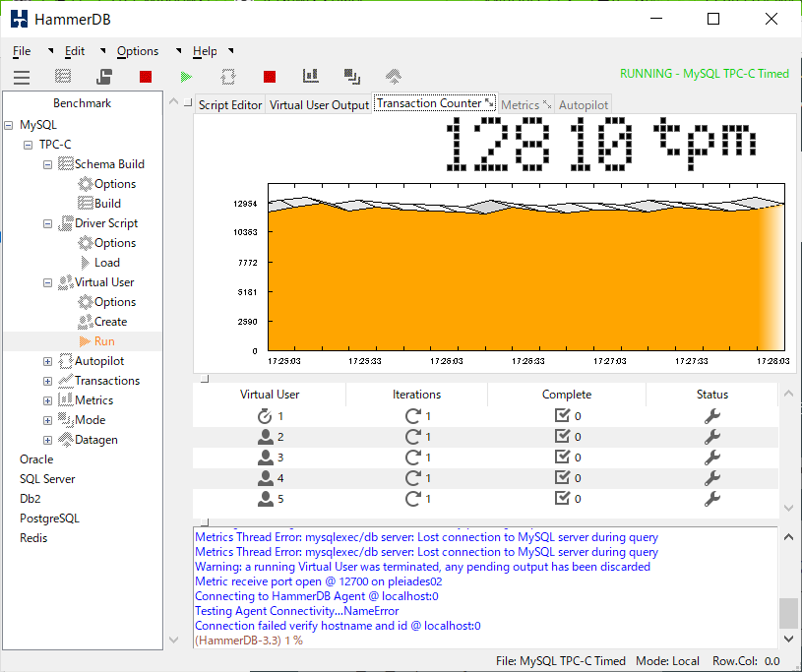Click the monitor virtual user 1 stopwatch icon

coord(265,416)
